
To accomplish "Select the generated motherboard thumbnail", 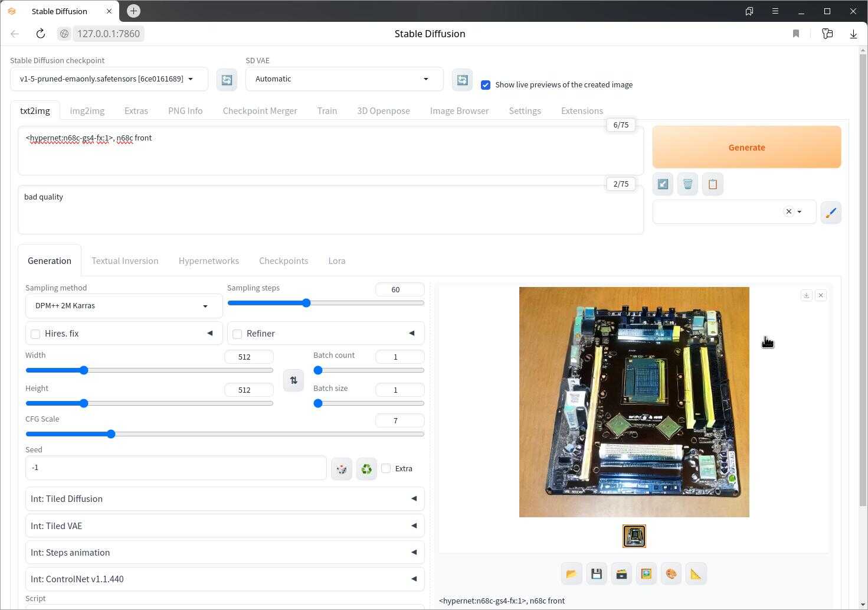I will (x=634, y=536).
